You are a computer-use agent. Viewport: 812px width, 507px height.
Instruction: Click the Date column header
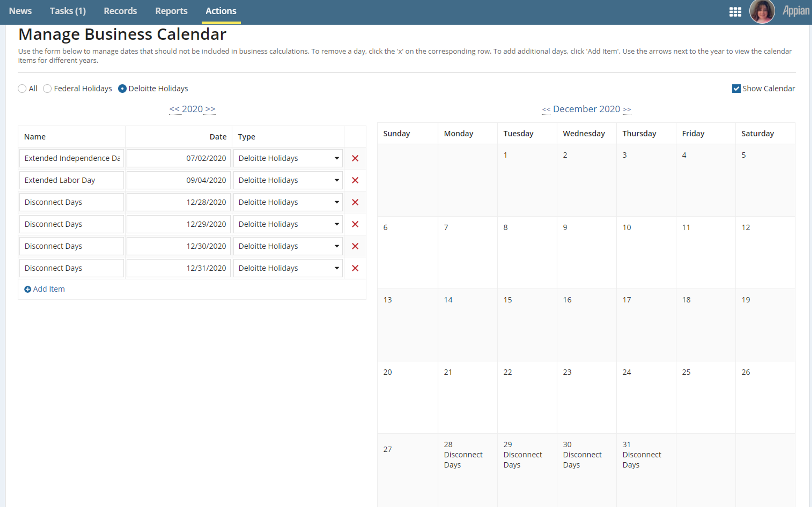click(218, 137)
